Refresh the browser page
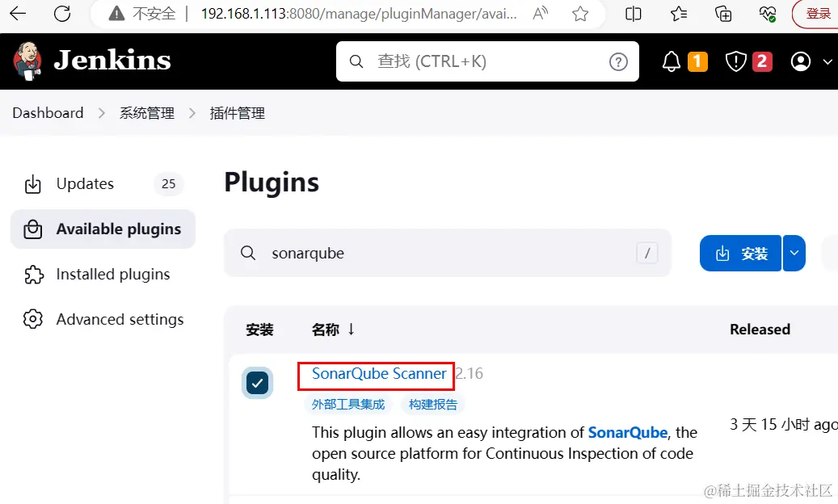This screenshot has width=838, height=504. coord(61,14)
